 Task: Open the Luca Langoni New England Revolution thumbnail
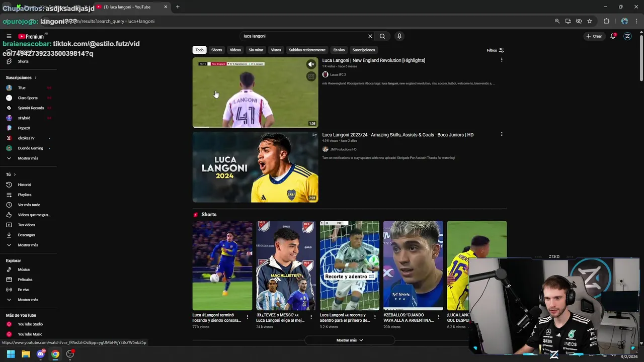(x=255, y=93)
